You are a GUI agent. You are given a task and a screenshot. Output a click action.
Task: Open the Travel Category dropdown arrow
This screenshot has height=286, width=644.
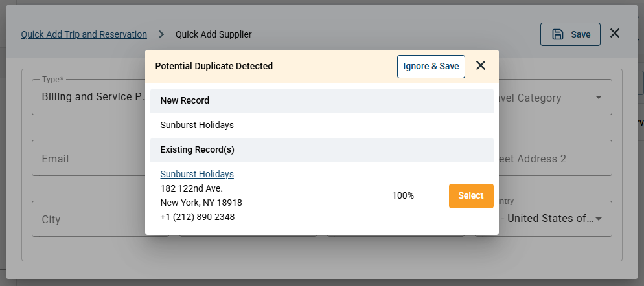[599, 97]
